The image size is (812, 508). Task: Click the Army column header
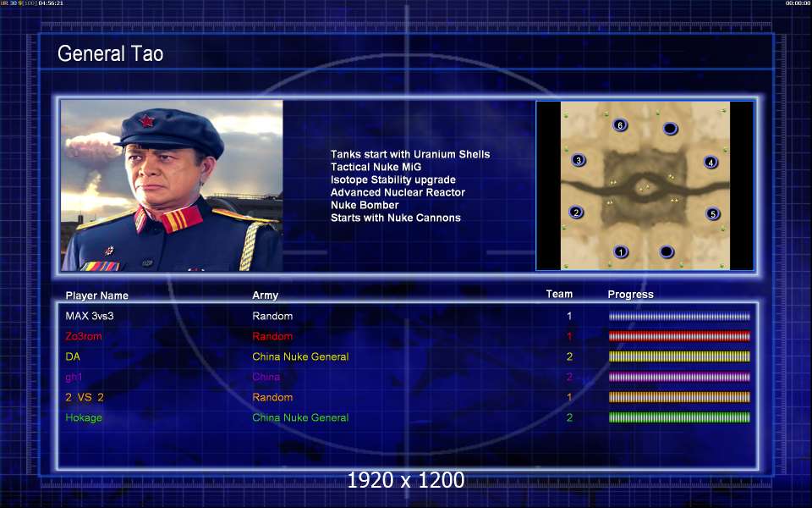(265, 295)
